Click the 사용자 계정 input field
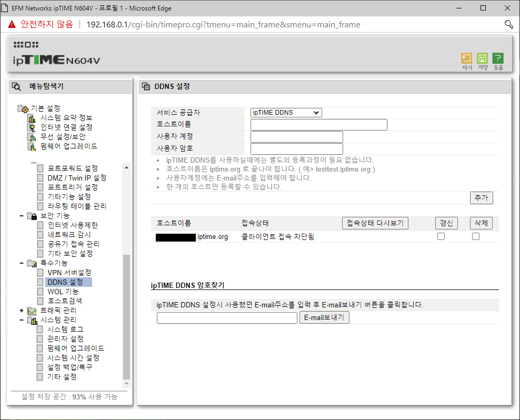The width and height of the screenshot is (520, 420). [x=296, y=137]
